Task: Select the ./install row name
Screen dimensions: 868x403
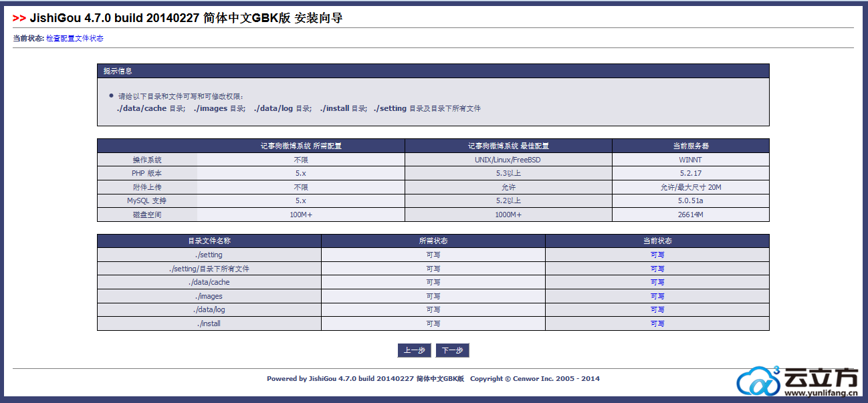Action: tap(209, 323)
